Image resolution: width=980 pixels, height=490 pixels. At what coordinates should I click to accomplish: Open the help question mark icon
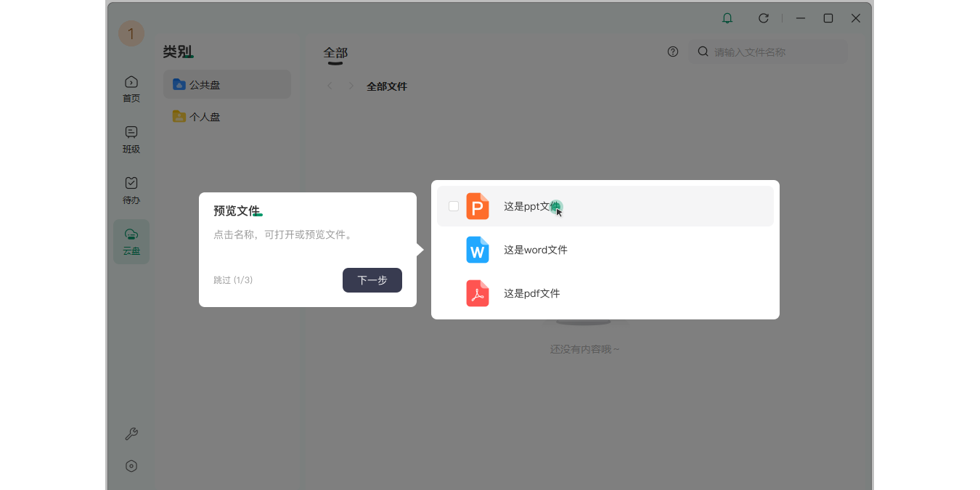(673, 52)
